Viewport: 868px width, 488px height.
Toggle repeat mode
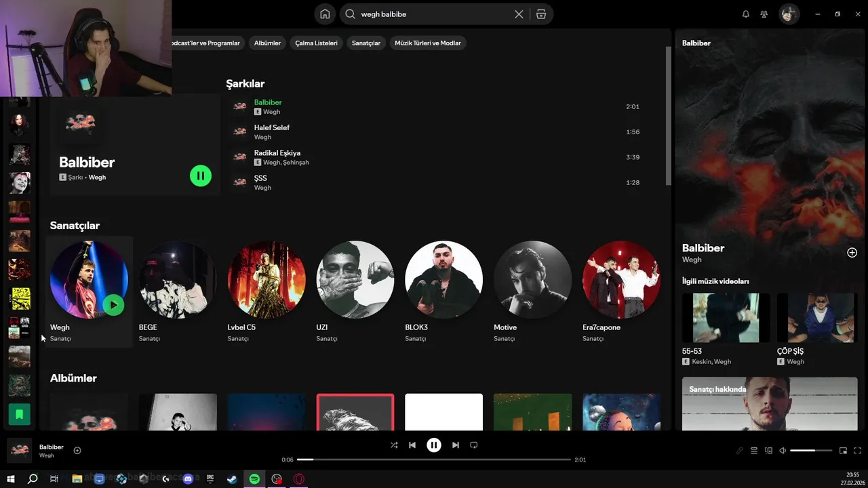click(474, 445)
